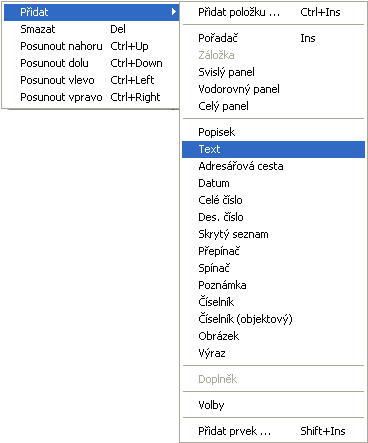Add a Skrytý seznam item
Image resolution: width=368 pixels, height=443 pixels.
(x=273, y=234)
